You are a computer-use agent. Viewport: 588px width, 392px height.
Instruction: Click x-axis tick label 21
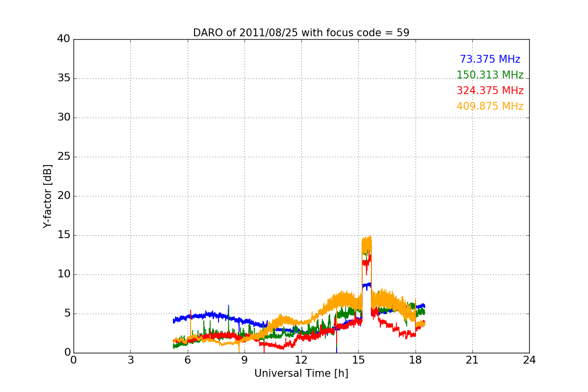(472, 360)
